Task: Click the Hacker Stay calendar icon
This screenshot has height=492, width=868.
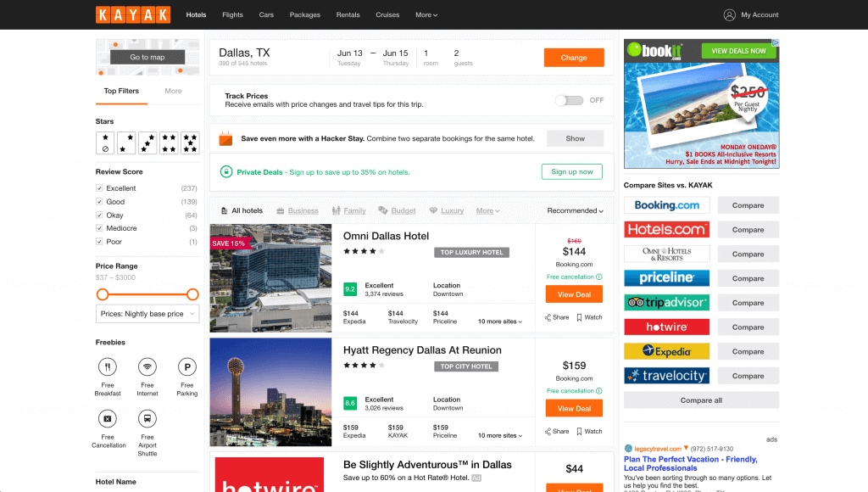Action: click(x=225, y=138)
